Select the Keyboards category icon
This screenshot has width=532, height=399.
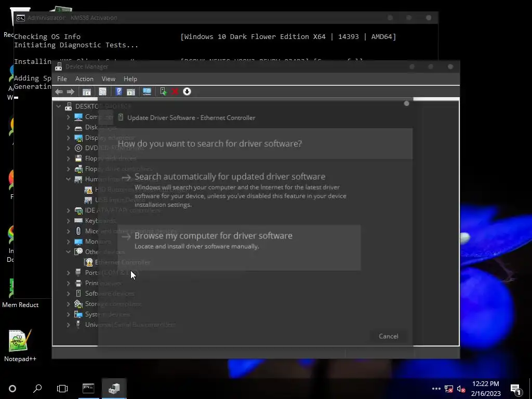coord(78,221)
